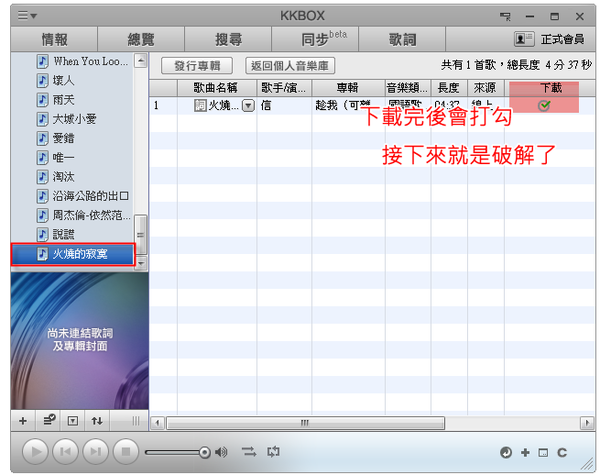Click the download complete checkmark icon

point(544,105)
